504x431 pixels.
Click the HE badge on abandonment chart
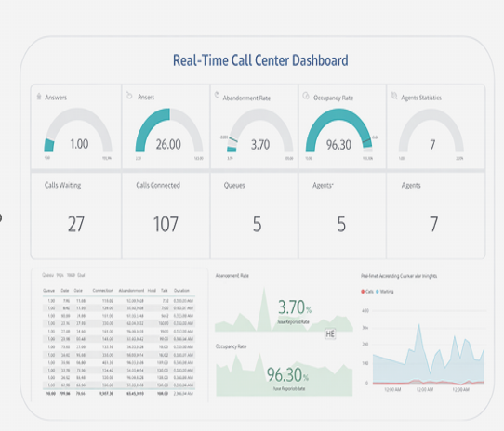[330, 334]
